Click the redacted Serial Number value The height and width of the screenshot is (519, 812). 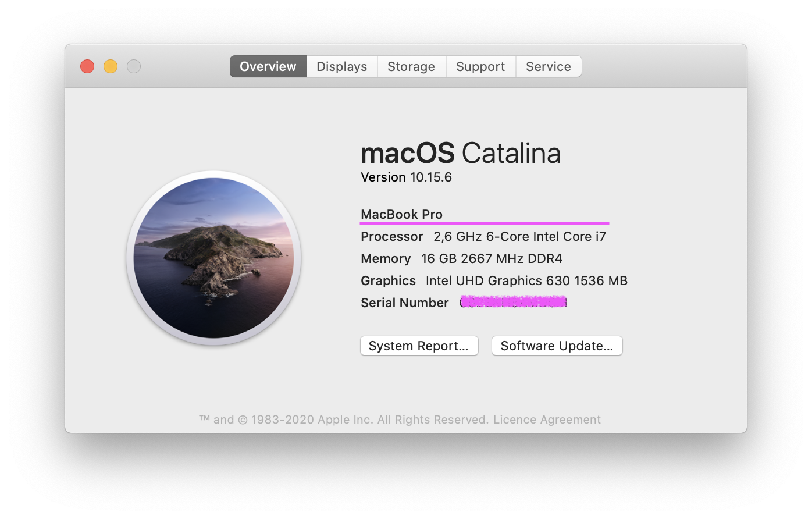point(512,302)
